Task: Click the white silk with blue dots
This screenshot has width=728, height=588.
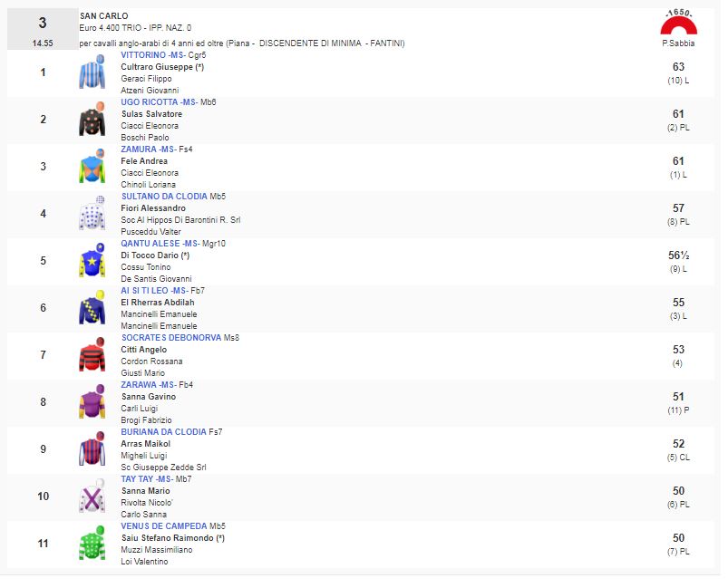Action: pos(92,214)
